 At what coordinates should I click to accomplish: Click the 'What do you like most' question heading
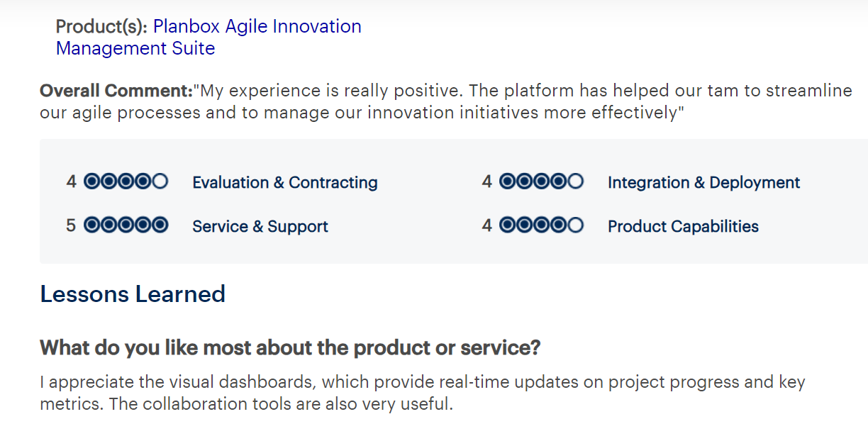pyautogui.click(x=290, y=348)
